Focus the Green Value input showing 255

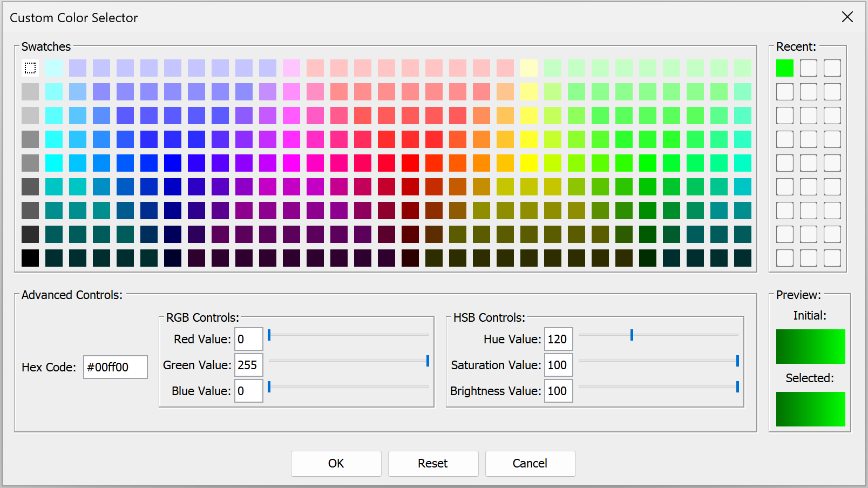249,365
